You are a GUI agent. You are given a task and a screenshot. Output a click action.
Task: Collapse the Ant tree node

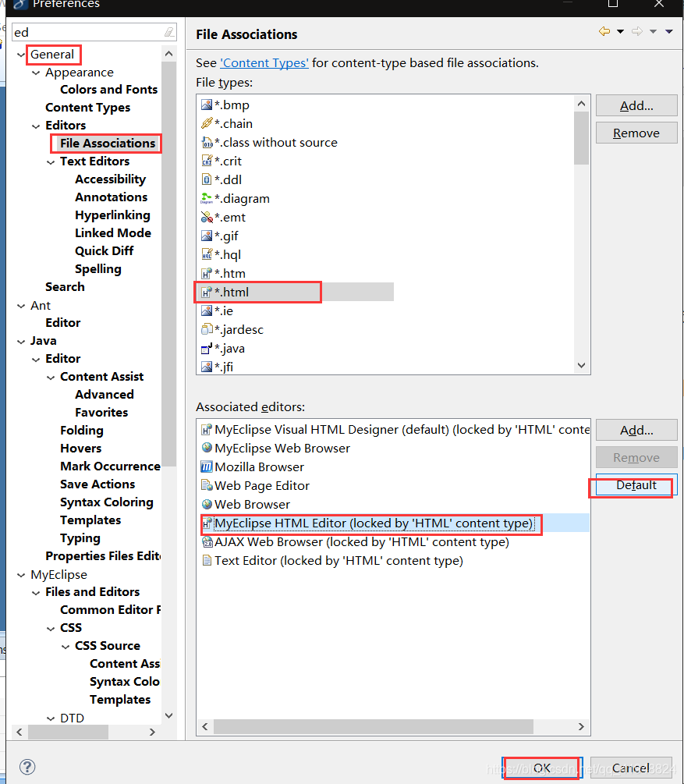pos(21,306)
